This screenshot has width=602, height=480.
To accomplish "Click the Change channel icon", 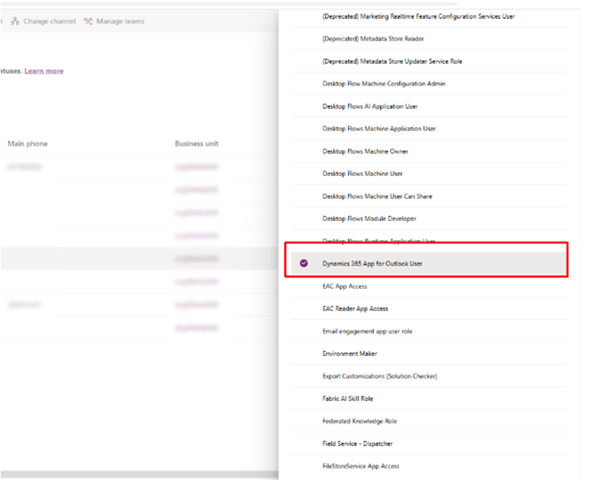I will click(15, 21).
